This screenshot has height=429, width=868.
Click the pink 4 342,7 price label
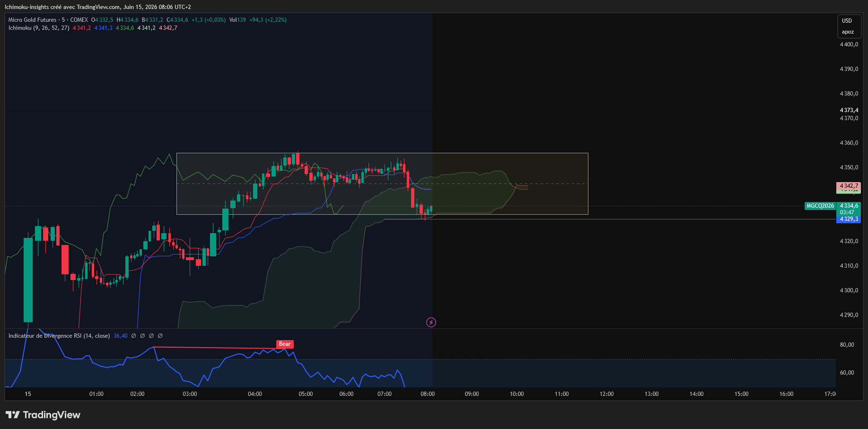coord(849,186)
